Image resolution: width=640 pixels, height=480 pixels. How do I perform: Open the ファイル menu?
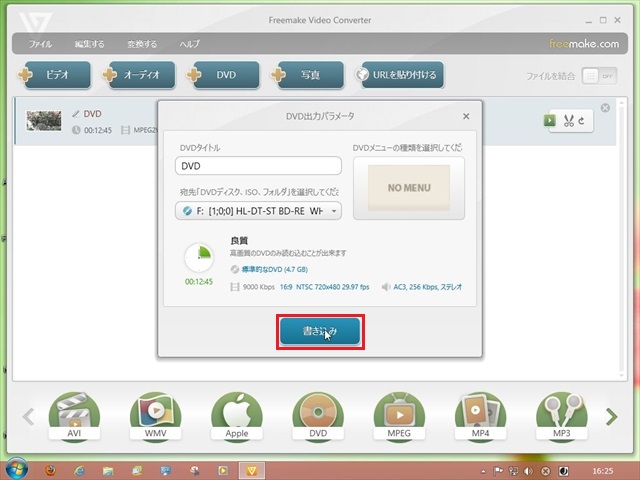click(x=41, y=44)
